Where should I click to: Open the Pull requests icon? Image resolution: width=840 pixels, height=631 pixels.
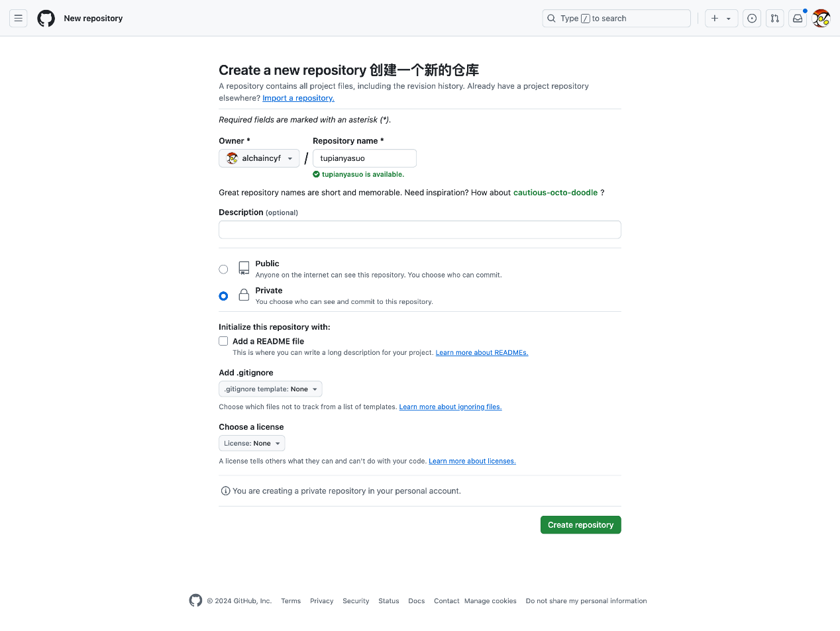[x=774, y=19]
